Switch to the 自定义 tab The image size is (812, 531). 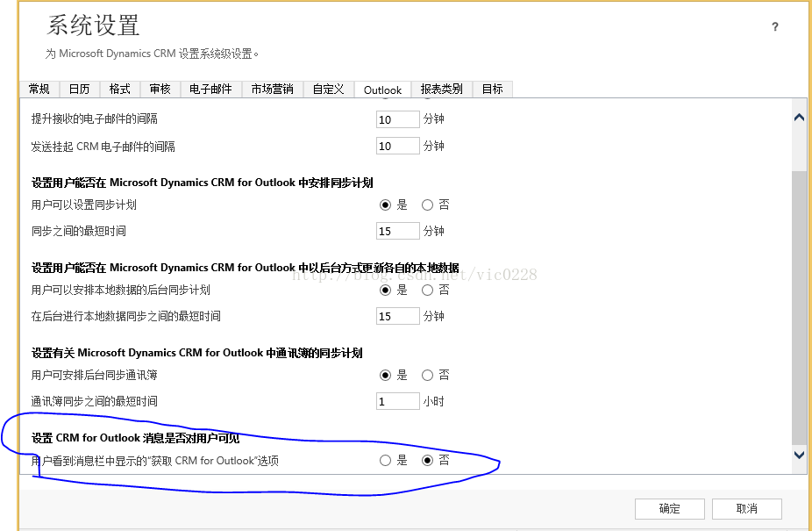click(328, 90)
